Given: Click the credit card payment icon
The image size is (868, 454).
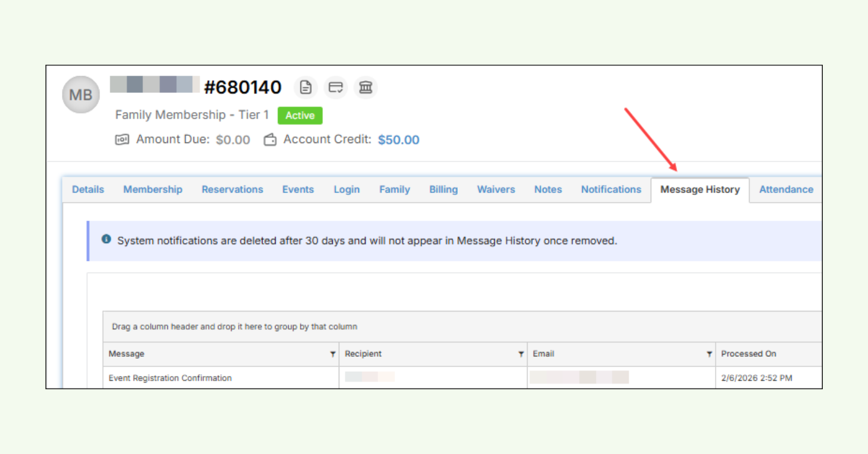Looking at the screenshot, I should coord(335,87).
